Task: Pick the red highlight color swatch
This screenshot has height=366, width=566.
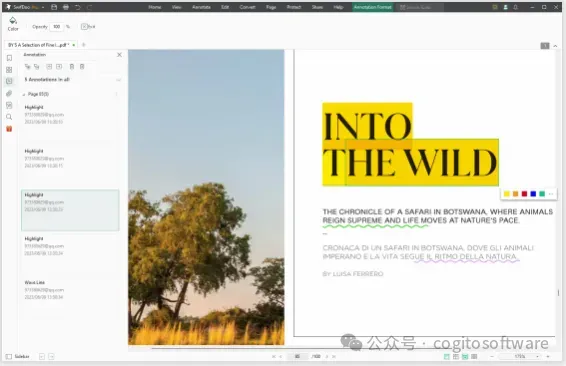Action: tap(524, 194)
